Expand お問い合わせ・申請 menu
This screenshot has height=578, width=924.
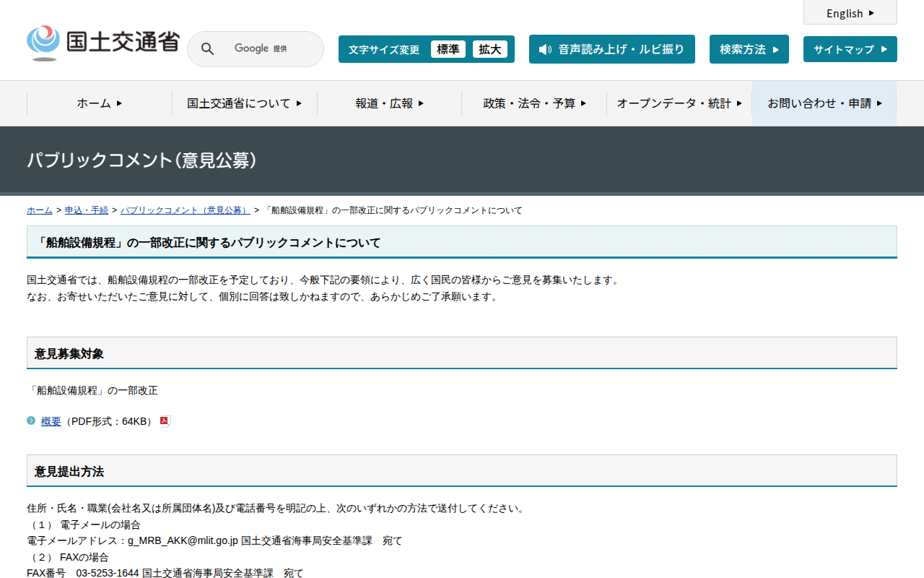pyautogui.click(x=824, y=103)
